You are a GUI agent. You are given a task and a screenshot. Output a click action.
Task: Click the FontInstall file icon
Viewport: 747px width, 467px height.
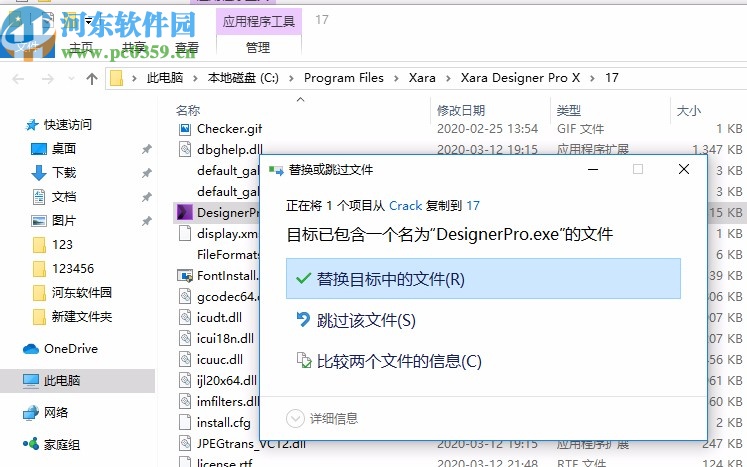tap(185, 275)
